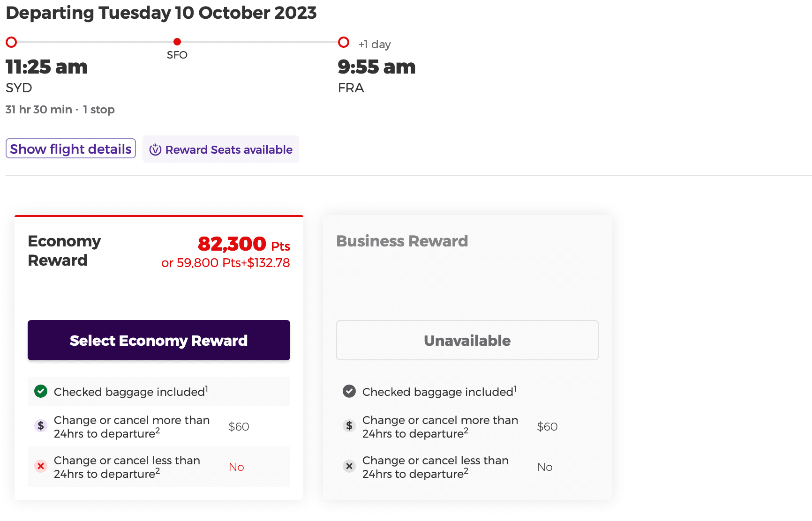The width and height of the screenshot is (812, 521).
Task: Click the Reward Seats available badge
Action: coord(221,149)
